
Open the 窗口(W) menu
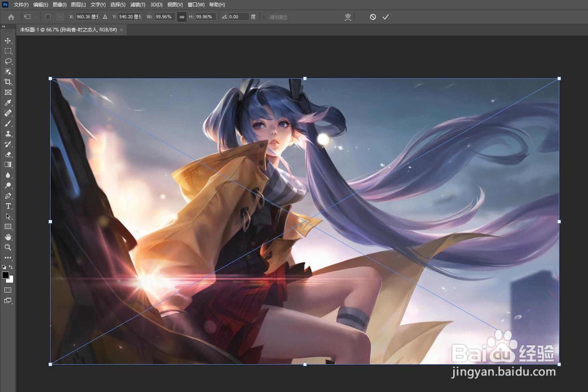196,5
